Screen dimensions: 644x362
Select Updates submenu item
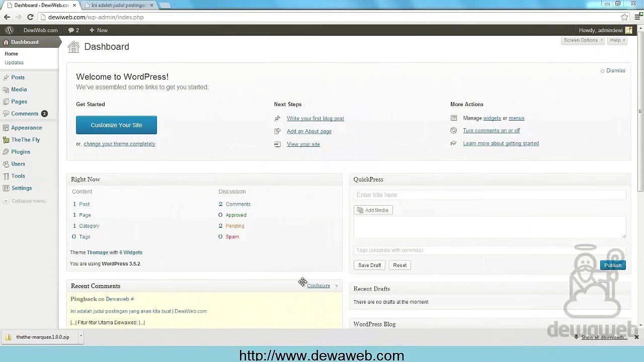[14, 63]
